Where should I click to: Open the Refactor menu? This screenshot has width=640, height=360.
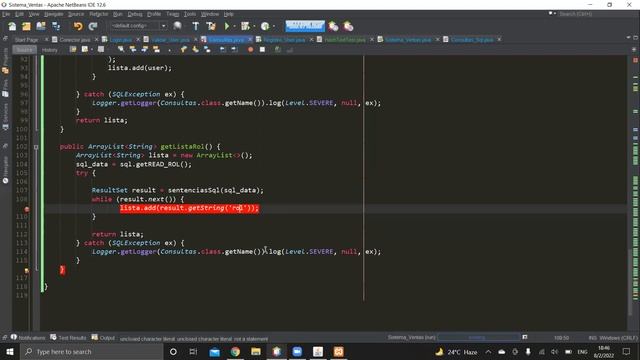pyautogui.click(x=98, y=14)
